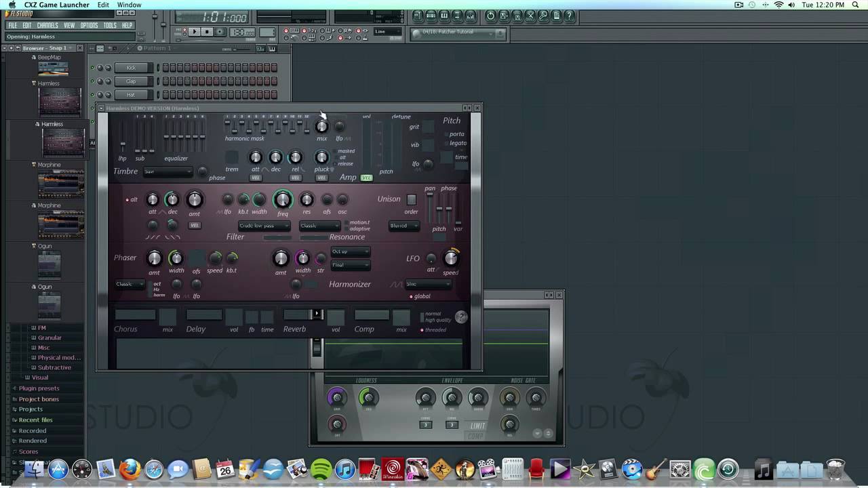Open the HELP menu
Image resolution: width=868 pixels, height=488 pixels.
tap(127, 25)
